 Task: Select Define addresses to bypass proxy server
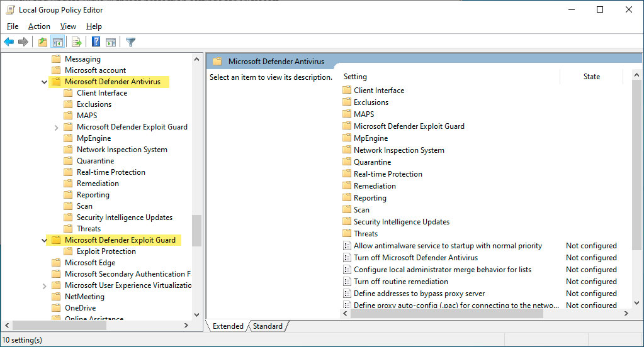[419, 294]
